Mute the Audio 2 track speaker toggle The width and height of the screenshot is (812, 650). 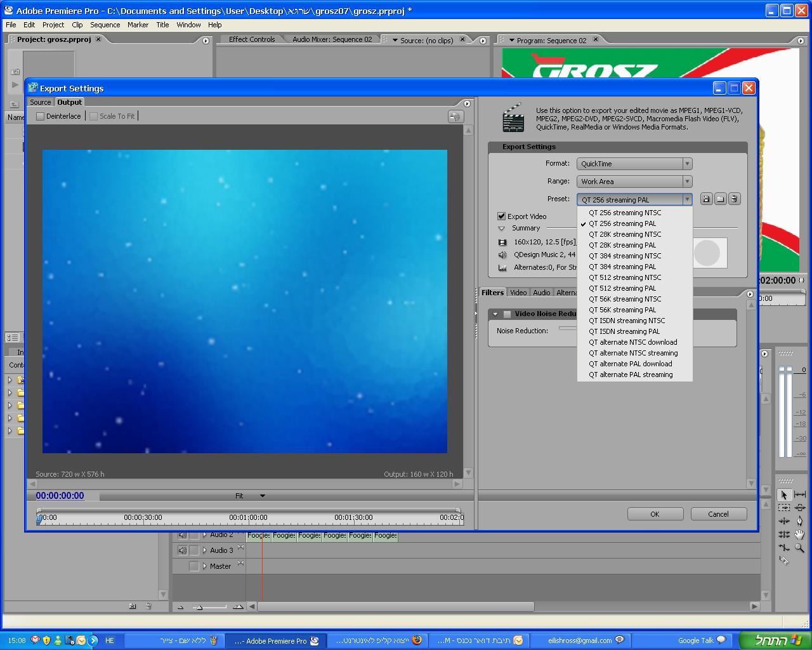tap(182, 535)
